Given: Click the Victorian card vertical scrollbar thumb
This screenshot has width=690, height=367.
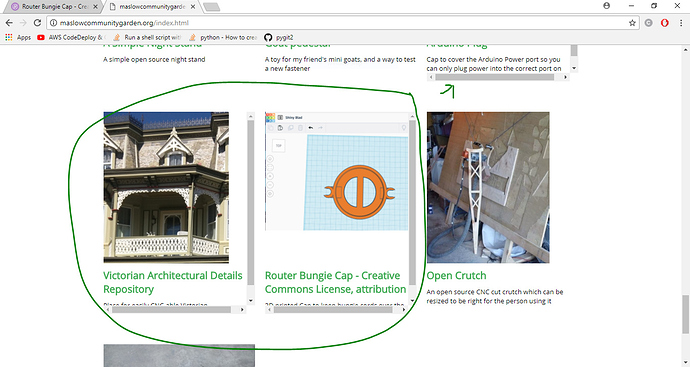Looking at the screenshot, I should (x=251, y=202).
